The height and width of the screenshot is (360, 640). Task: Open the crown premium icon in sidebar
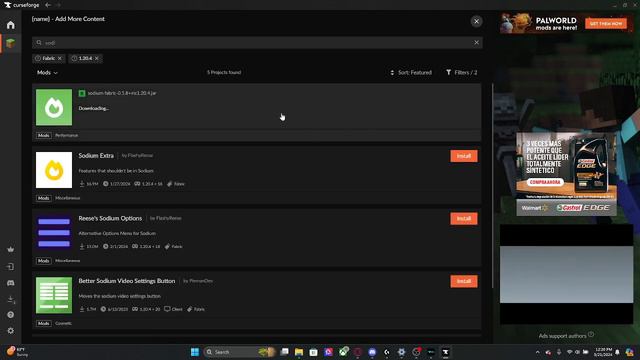pyautogui.click(x=11, y=249)
